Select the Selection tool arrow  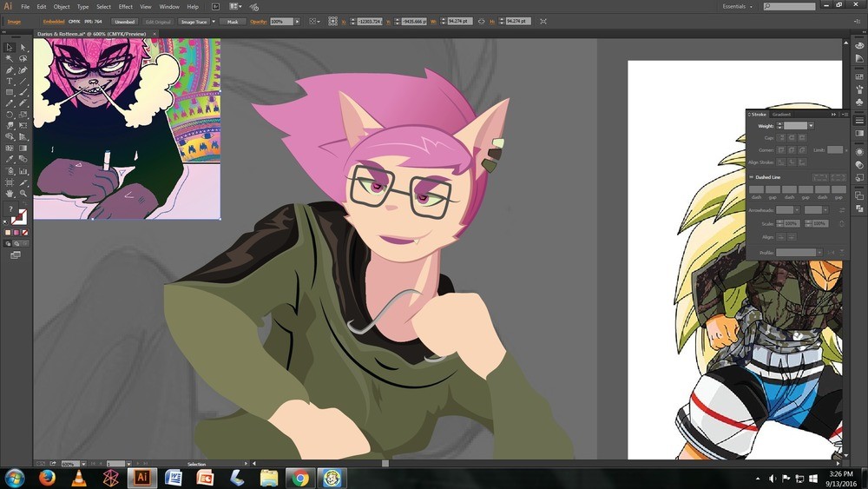pos(10,48)
